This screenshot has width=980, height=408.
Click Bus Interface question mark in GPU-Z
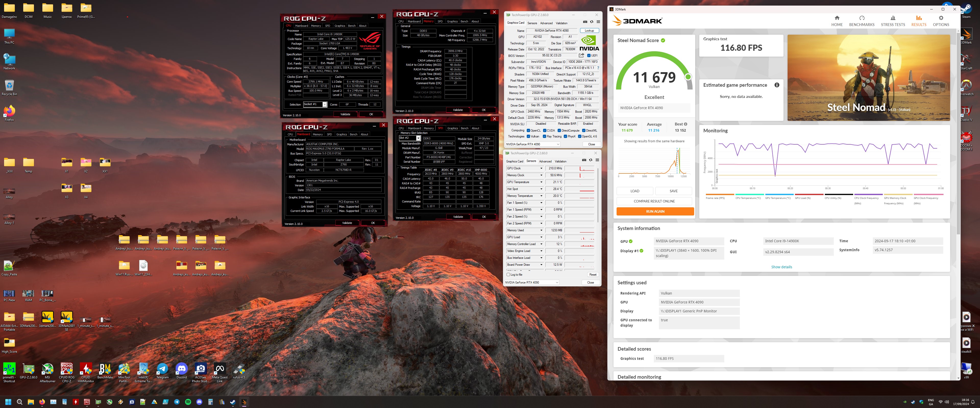pos(598,68)
